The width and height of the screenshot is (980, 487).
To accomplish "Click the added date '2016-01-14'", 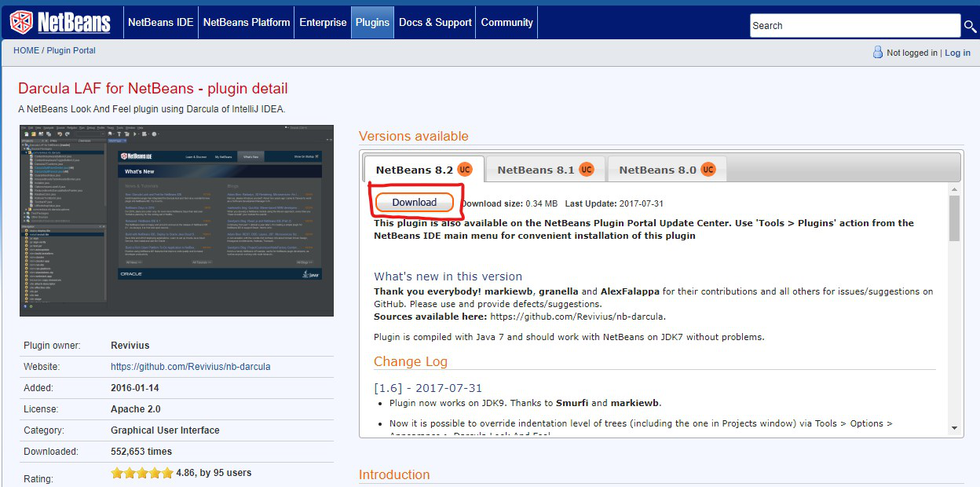I will 135,387.
